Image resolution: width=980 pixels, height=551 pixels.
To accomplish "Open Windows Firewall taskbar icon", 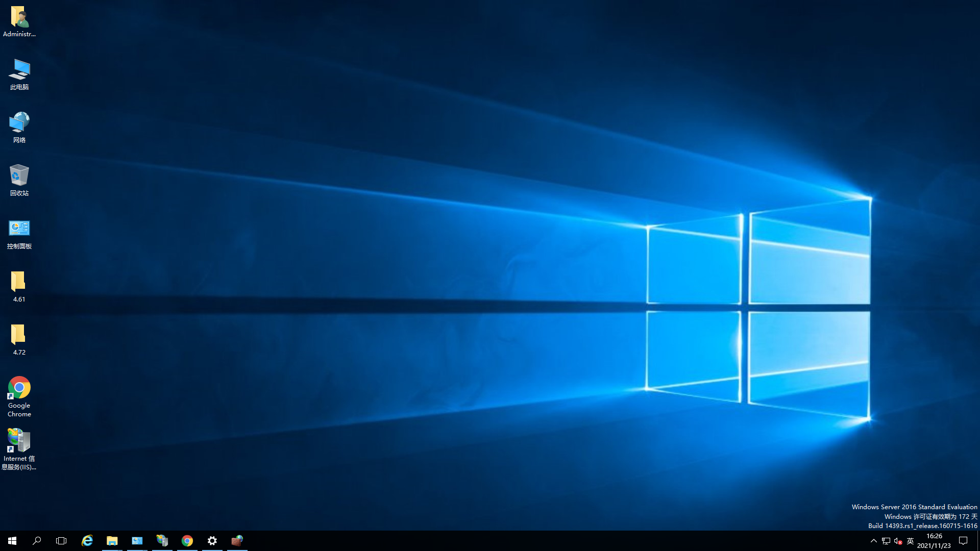I will [237, 541].
